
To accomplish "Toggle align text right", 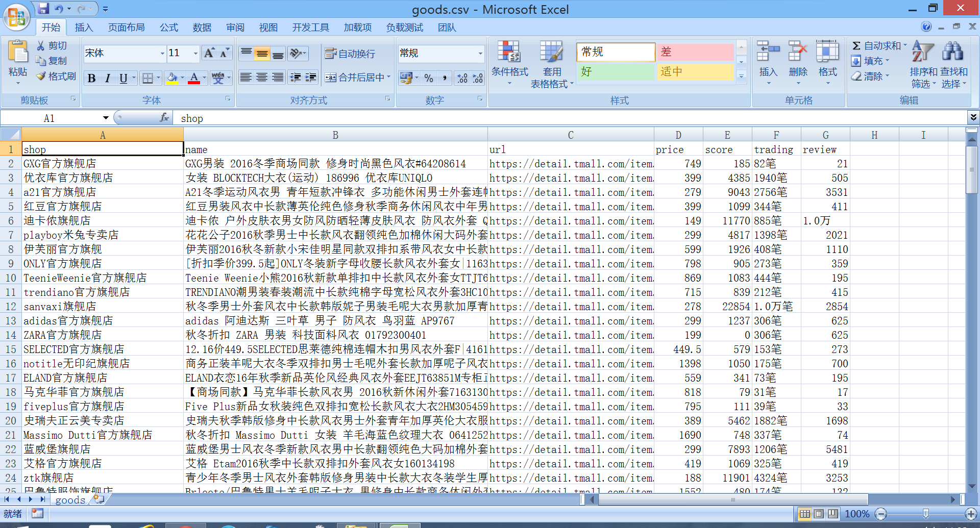I will 278,78.
